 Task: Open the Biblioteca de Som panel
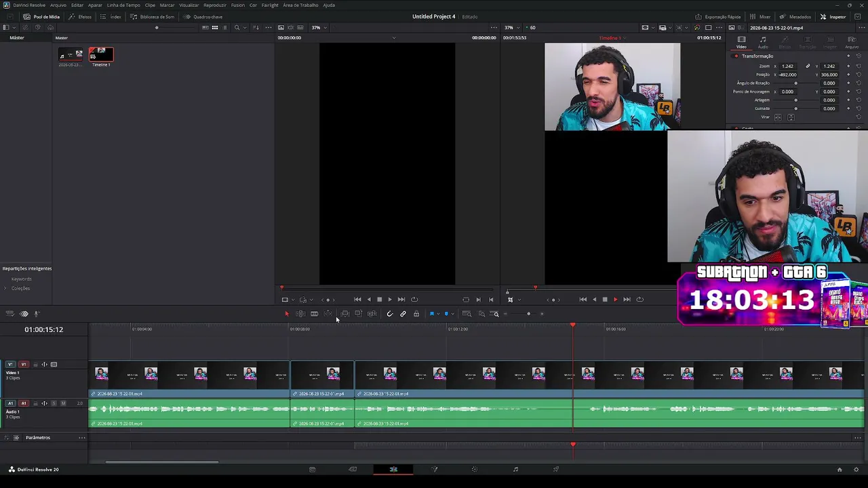pos(153,16)
